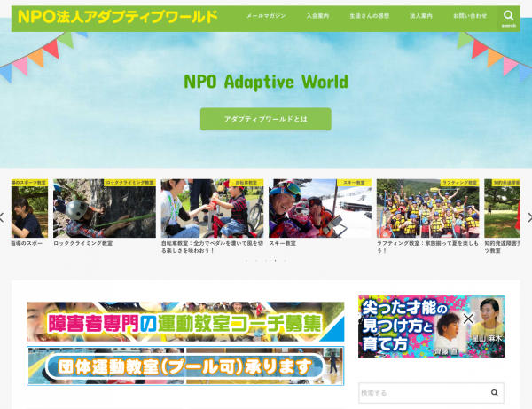532x409 pixels.
Task: Open 尖った才能の見つけ方と育て方 sidebar banner
Action: pyautogui.click(x=432, y=326)
